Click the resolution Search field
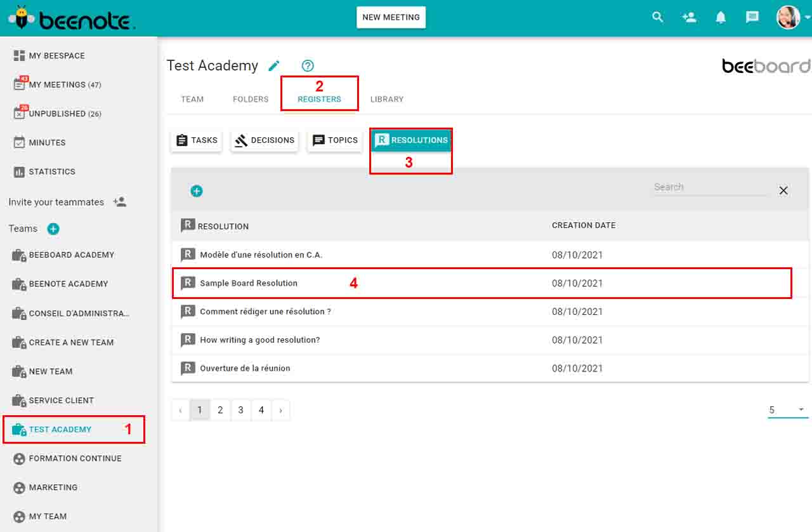 (x=709, y=187)
